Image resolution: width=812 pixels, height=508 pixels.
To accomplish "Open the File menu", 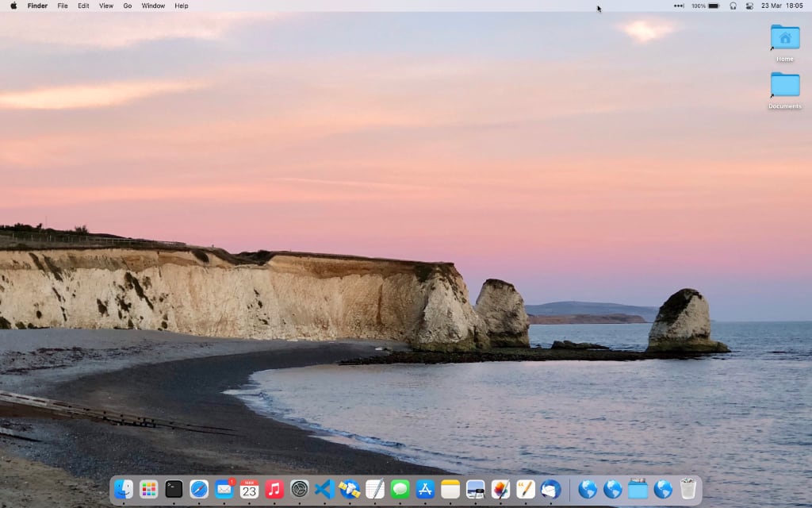I will (63, 6).
